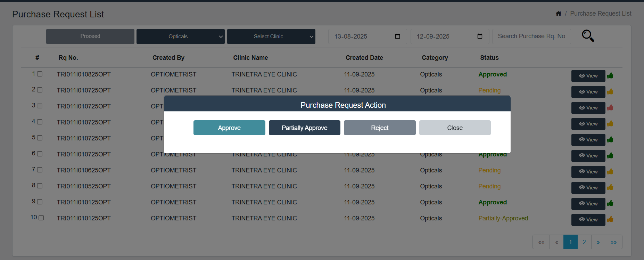Select checkbox of row 7 request
Viewport: 644px width, 260px height.
coord(40,170)
